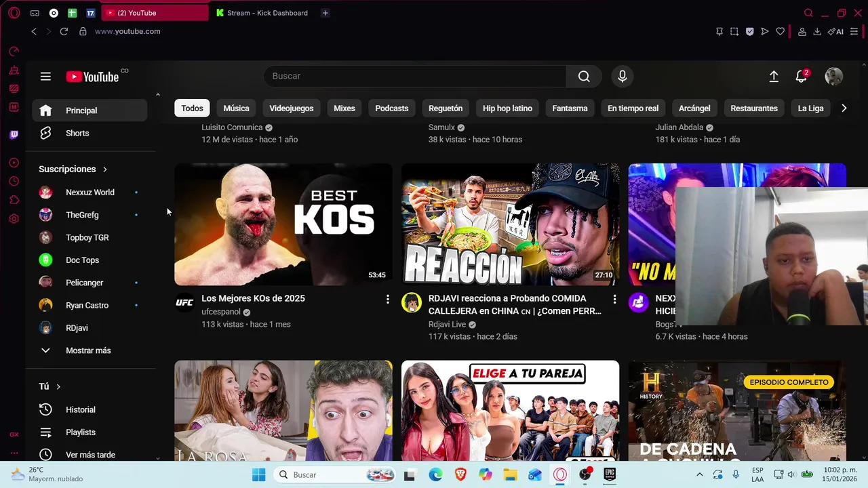This screenshot has height=488, width=868.
Task: Open YouTube notifications bell
Action: pyautogui.click(x=802, y=77)
